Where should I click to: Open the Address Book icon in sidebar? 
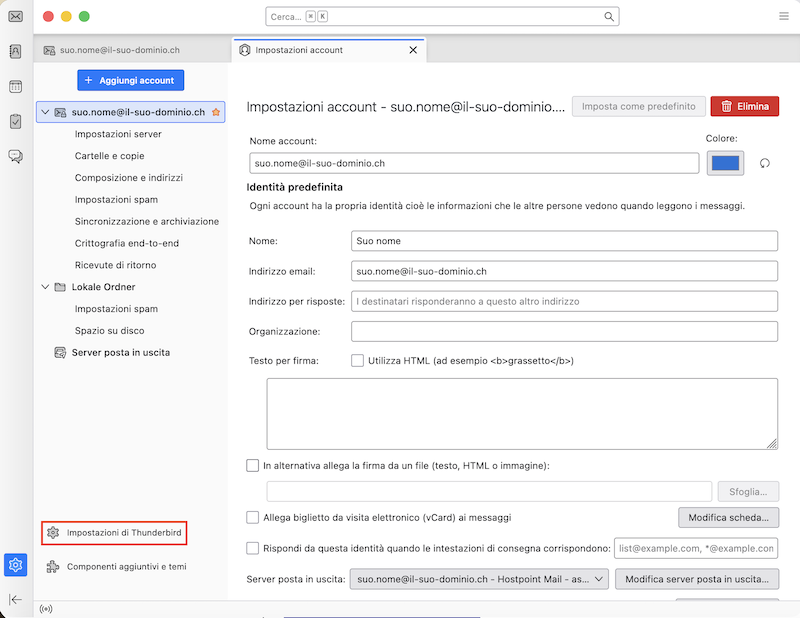point(16,51)
